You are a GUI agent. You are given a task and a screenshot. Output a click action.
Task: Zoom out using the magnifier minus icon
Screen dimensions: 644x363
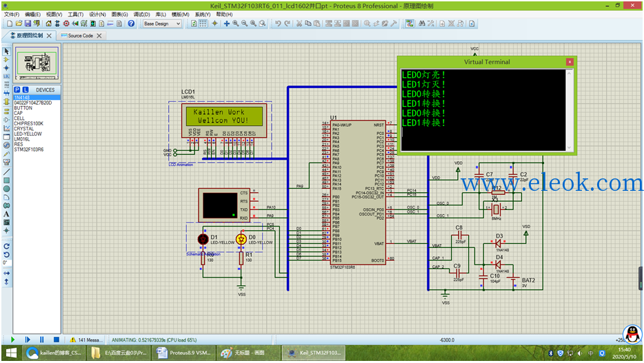[x=244, y=24]
